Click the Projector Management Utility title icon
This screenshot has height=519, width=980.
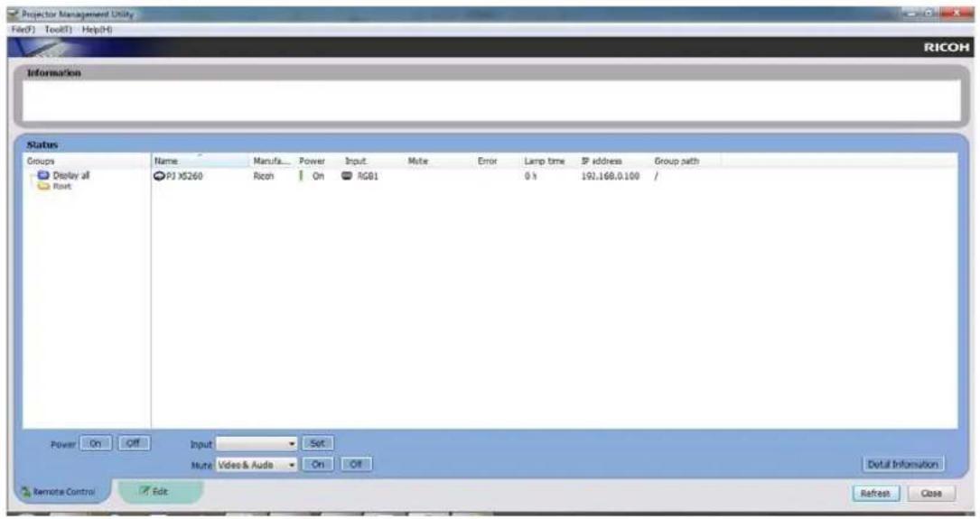tap(14, 14)
